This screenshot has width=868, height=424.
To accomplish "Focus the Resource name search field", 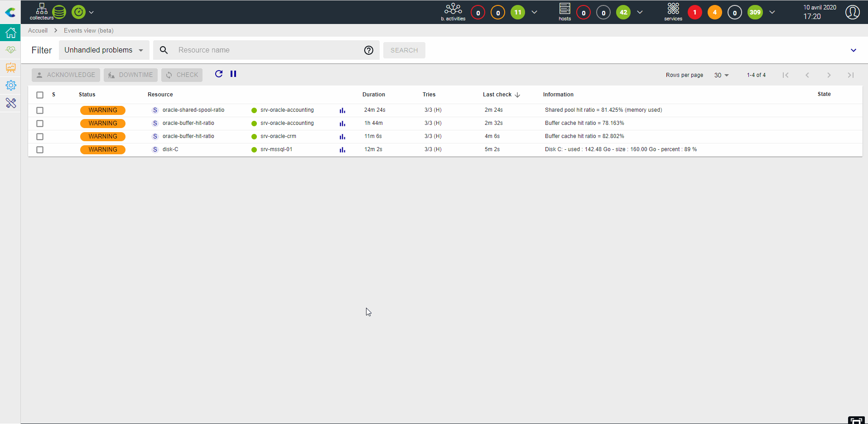I will (267, 50).
